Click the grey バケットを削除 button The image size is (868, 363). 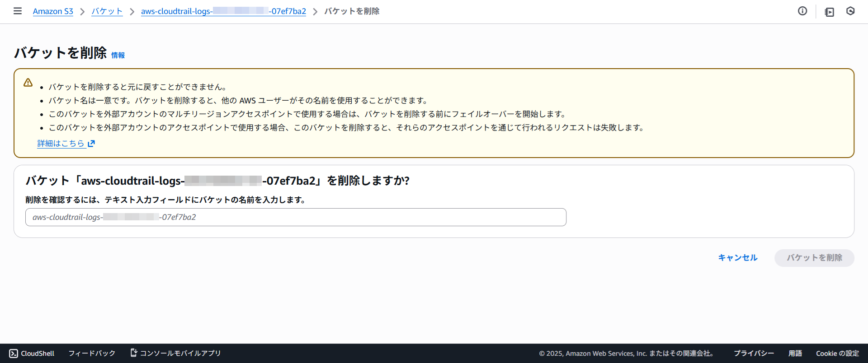pos(814,258)
